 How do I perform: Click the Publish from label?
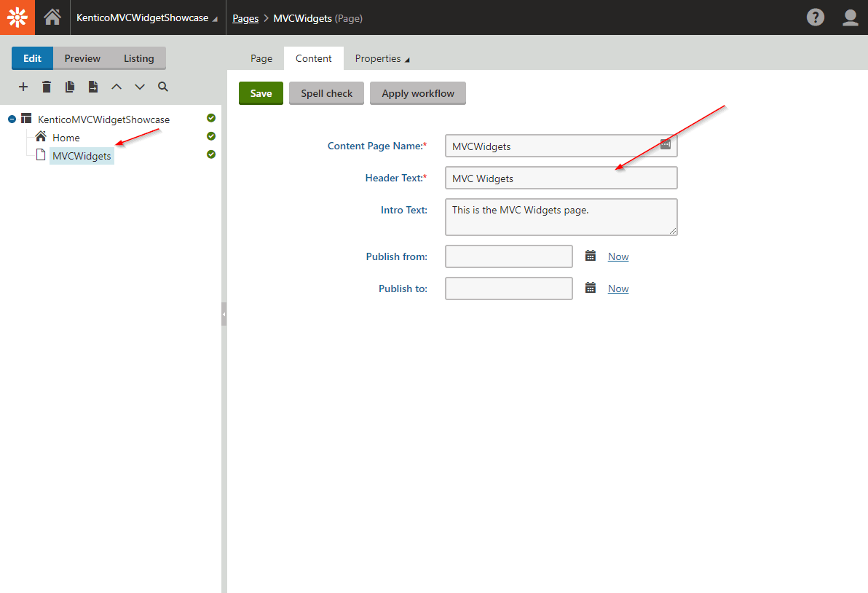(x=397, y=256)
